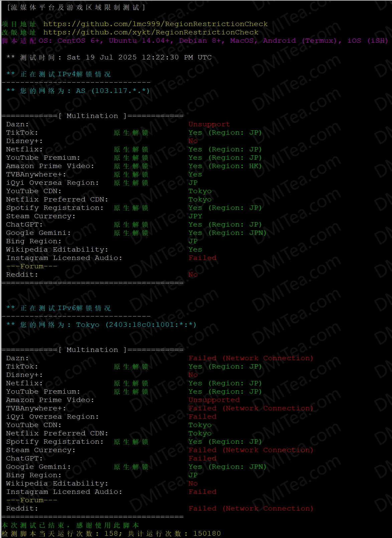Click Google Gemini's 'Yes (Region: JPN)' under IPv4
Viewport: 392px width, 538px height.
click(227, 233)
